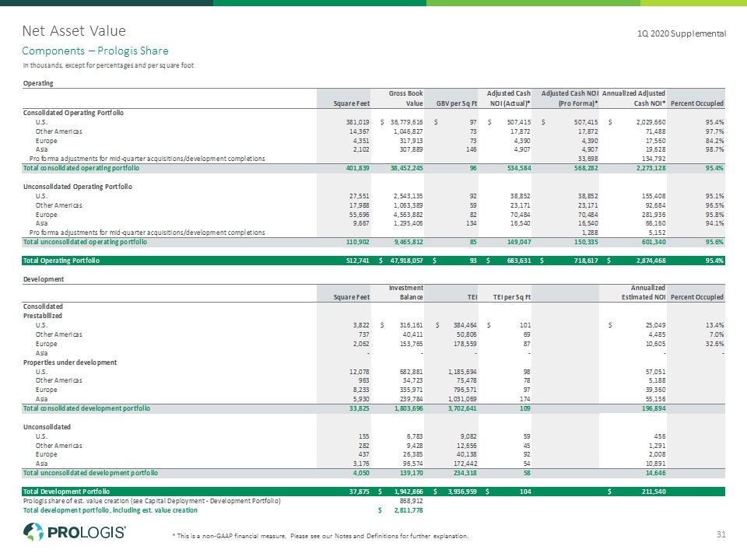Click the 'Development' section heading

coord(44,279)
